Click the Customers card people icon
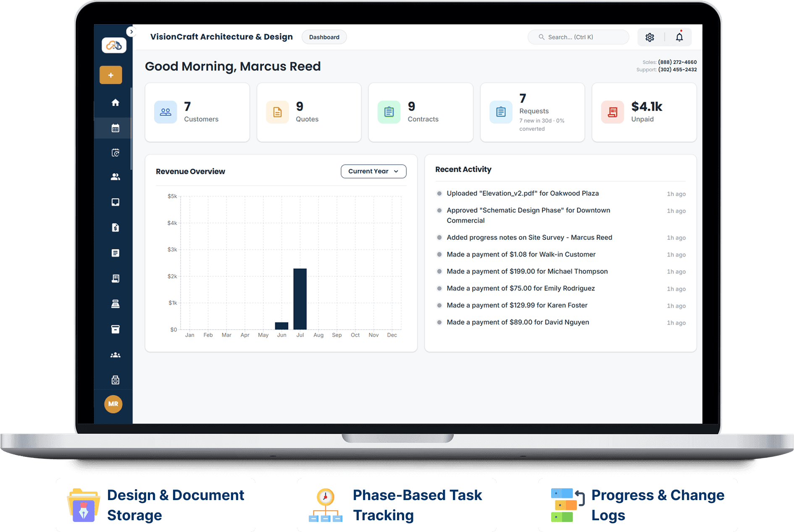The height and width of the screenshot is (532, 794). (x=166, y=112)
